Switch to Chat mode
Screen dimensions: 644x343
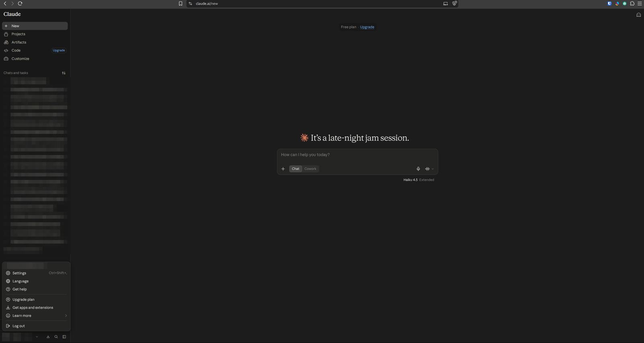point(295,169)
